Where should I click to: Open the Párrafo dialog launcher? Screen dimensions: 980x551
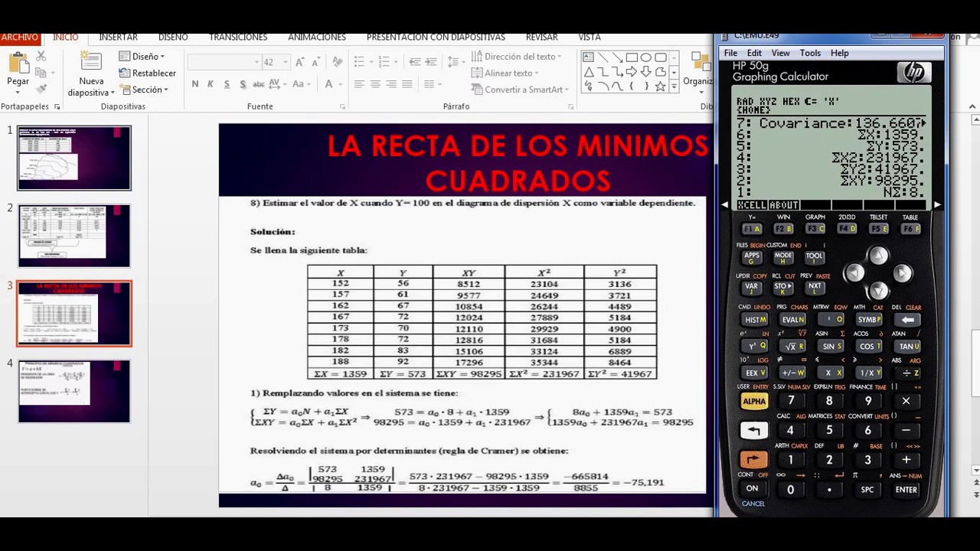click(572, 106)
